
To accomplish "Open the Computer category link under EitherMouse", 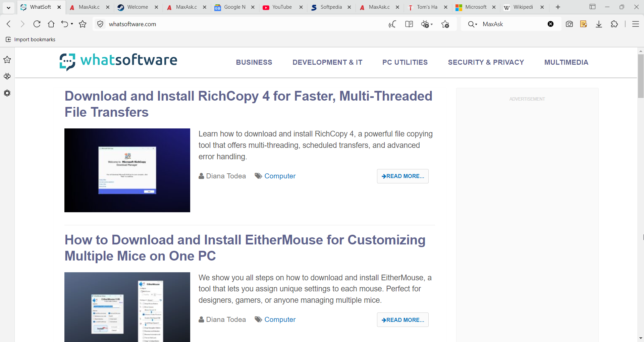I will pos(280,319).
